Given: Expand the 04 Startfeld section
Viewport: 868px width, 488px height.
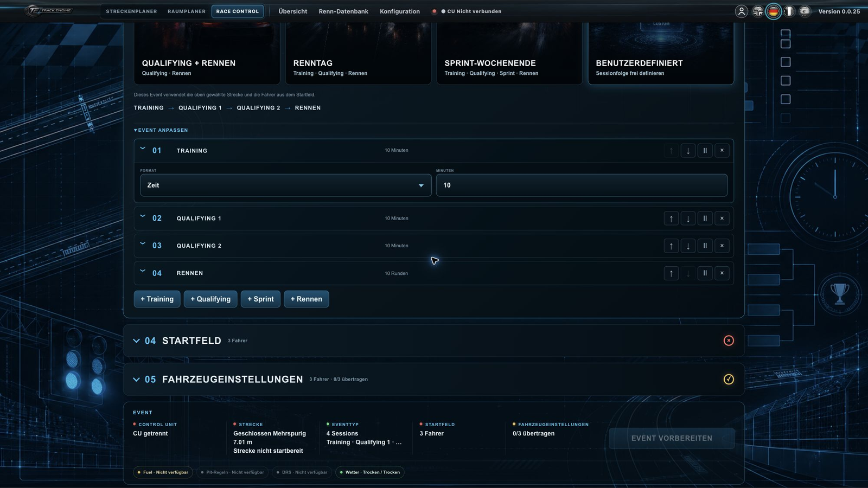Looking at the screenshot, I should pos(136,341).
